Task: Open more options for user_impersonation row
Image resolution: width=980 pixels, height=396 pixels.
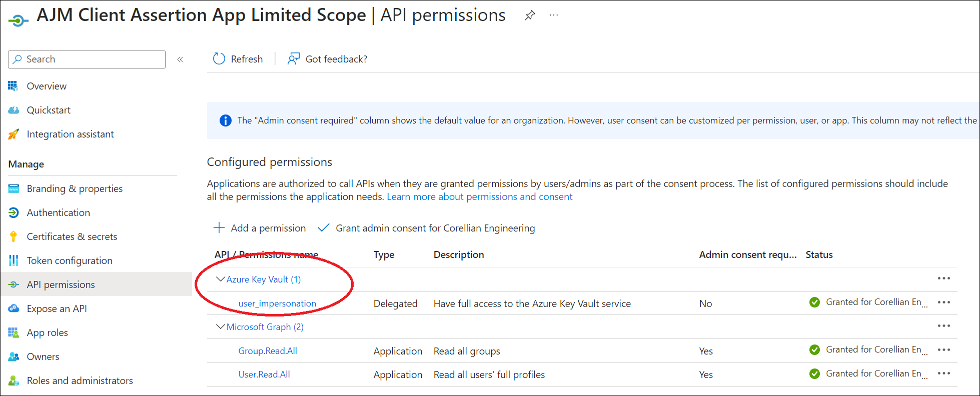Action: point(943,302)
